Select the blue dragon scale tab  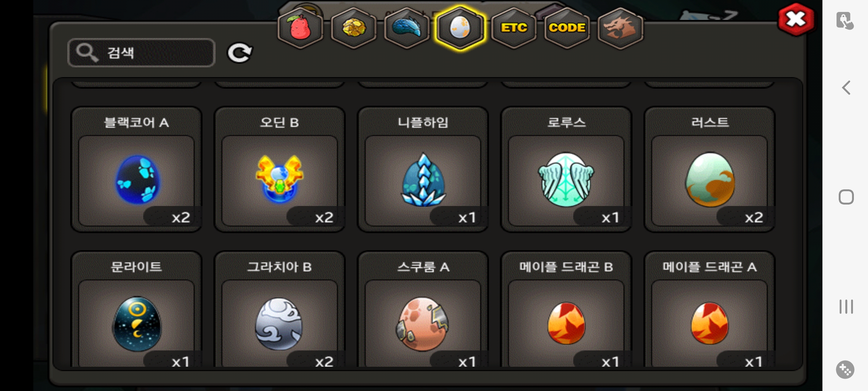click(x=407, y=28)
